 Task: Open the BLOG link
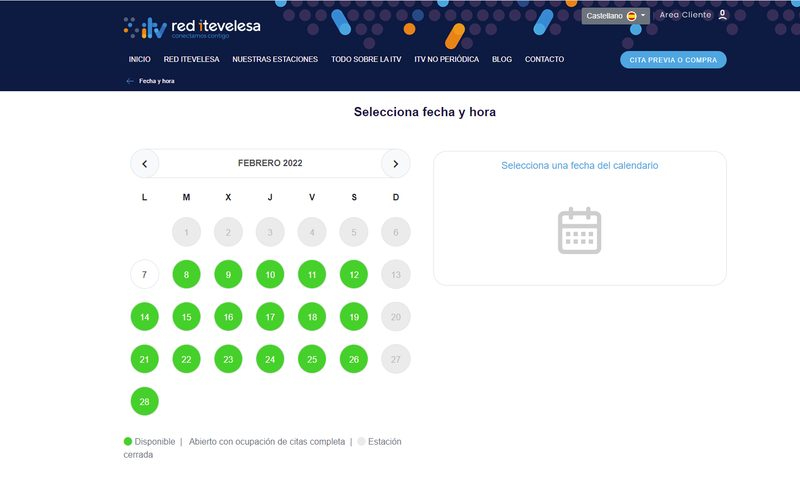[502, 59]
